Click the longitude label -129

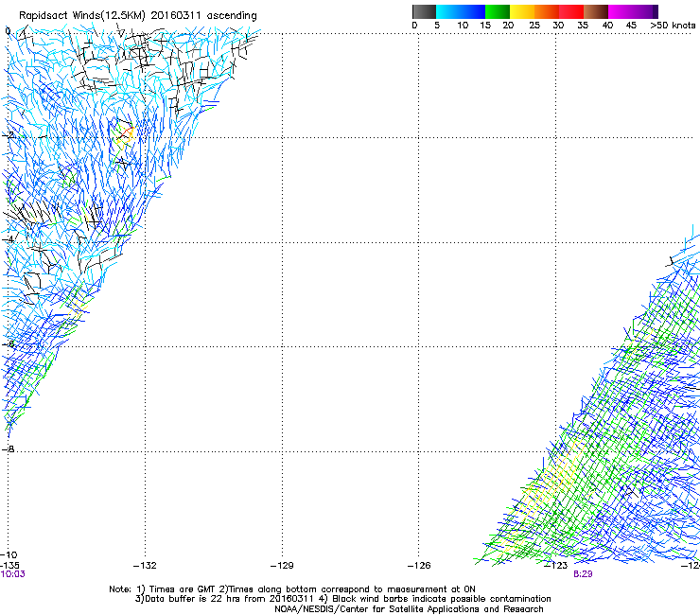click(282, 566)
